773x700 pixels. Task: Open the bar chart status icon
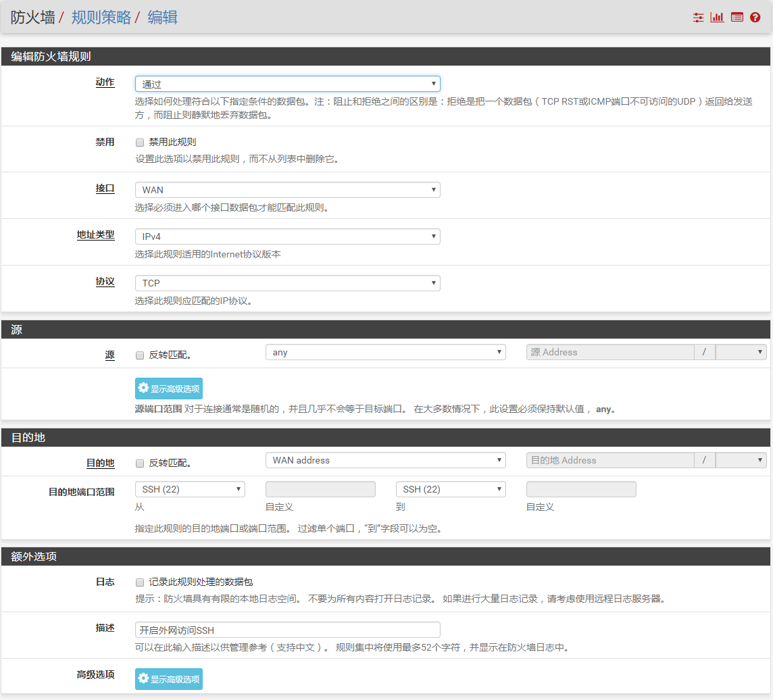coord(717,18)
